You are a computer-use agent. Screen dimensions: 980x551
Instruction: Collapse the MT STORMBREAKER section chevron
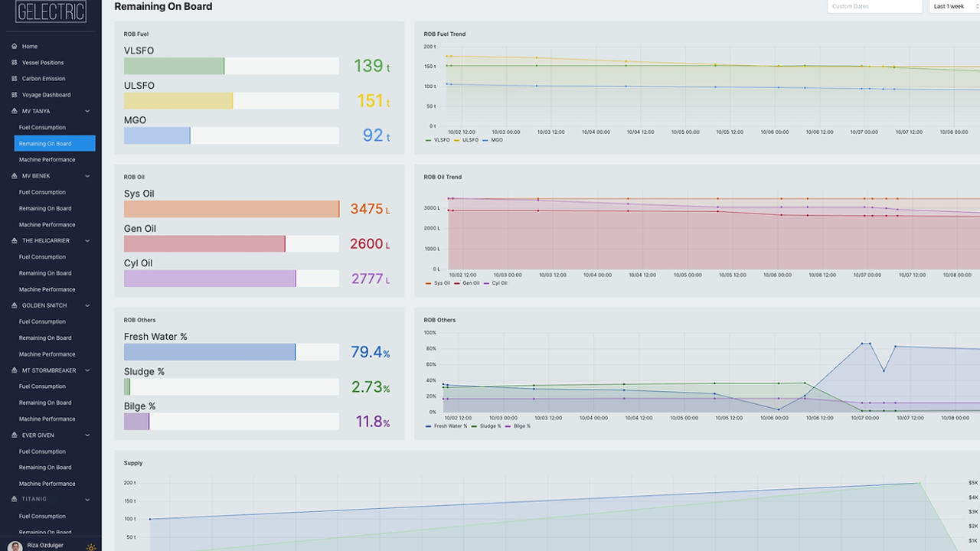tap(87, 370)
